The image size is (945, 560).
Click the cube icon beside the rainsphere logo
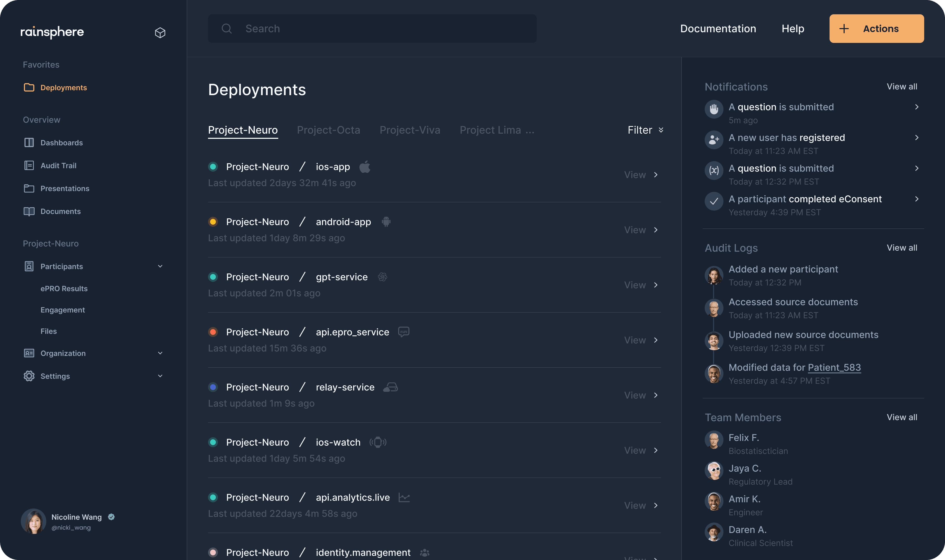pyautogui.click(x=160, y=32)
